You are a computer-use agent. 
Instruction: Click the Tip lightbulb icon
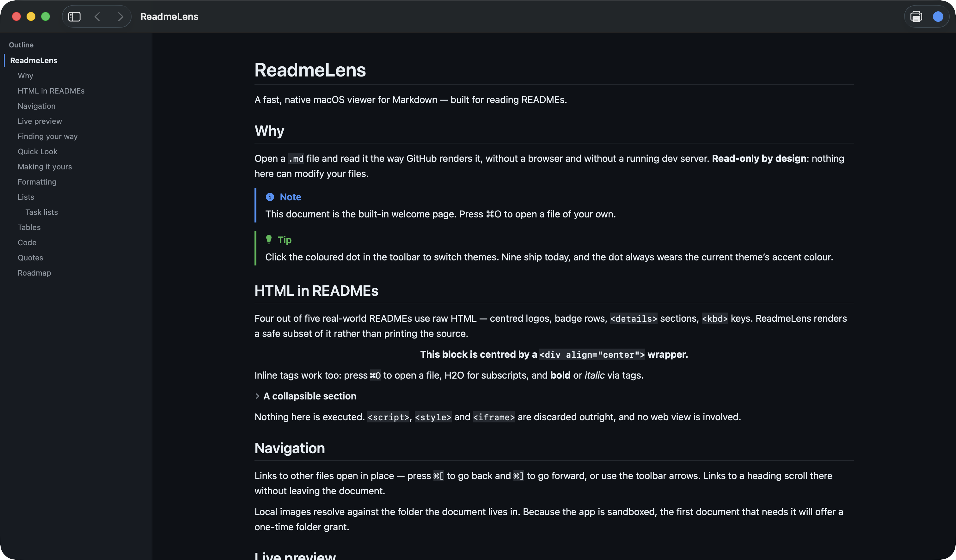[269, 240]
